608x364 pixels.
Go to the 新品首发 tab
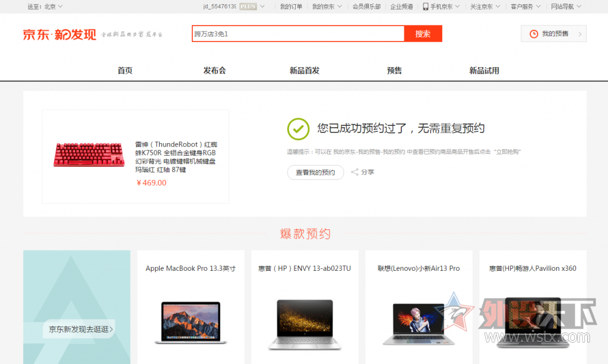point(305,71)
